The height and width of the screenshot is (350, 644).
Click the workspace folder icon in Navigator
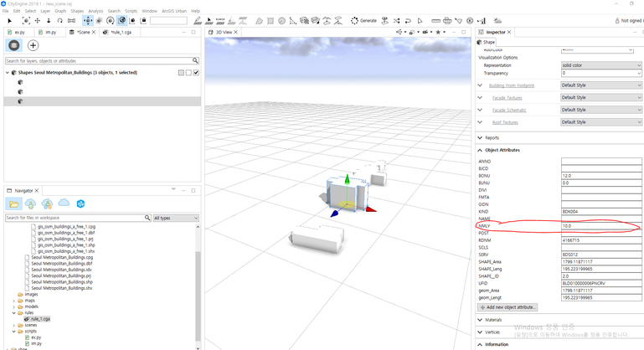click(x=14, y=203)
